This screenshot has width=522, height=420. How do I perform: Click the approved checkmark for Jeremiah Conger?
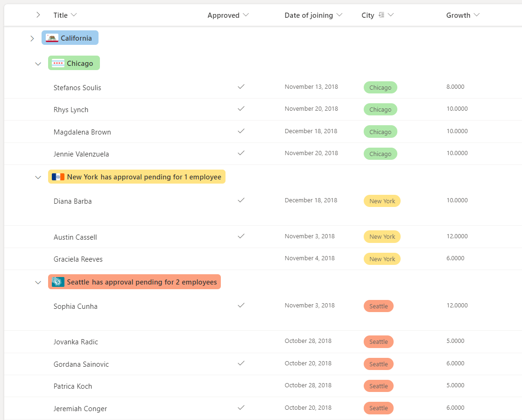241,406
